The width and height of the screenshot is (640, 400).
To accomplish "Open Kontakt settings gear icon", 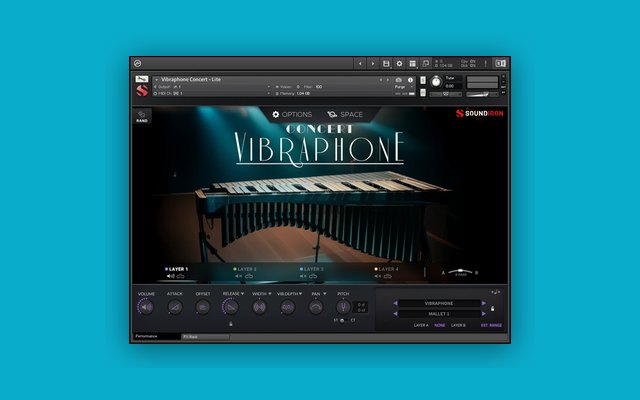I will pyautogui.click(x=399, y=64).
